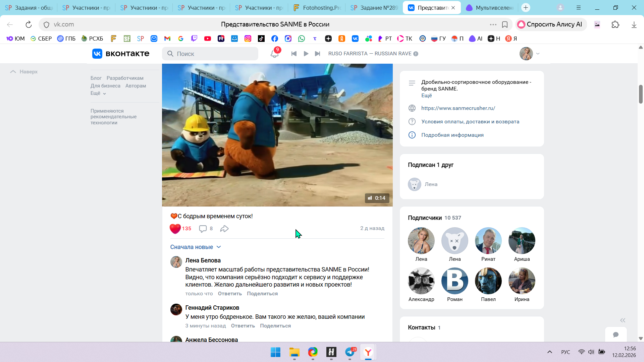Play the RUSO FARRISTA track

pos(306,54)
